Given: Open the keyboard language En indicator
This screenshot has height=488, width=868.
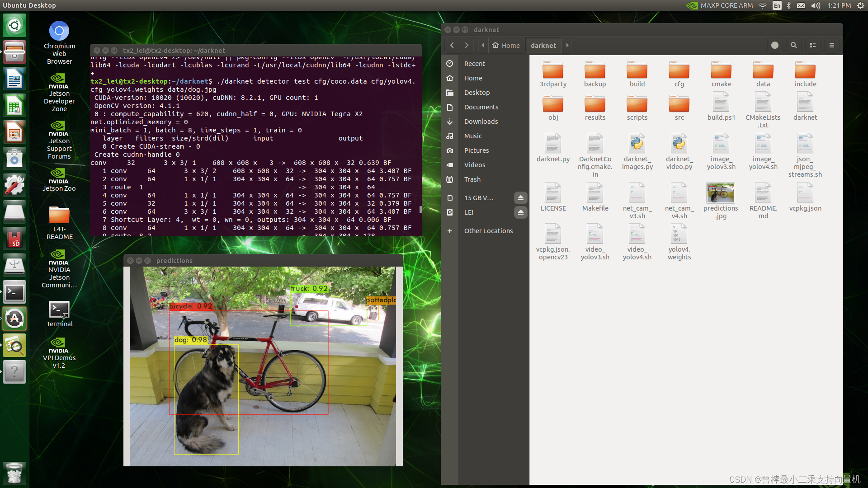Looking at the screenshot, I should pos(777,5).
